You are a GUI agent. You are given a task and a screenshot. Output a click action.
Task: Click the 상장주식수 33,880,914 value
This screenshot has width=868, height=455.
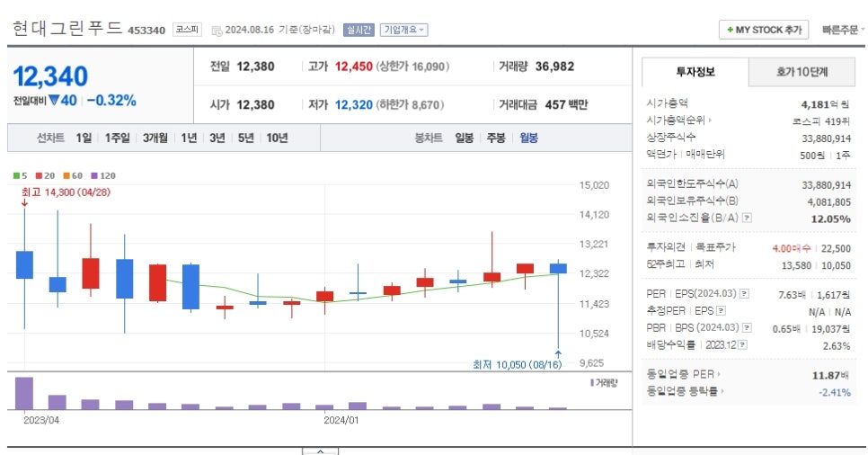tap(827, 138)
